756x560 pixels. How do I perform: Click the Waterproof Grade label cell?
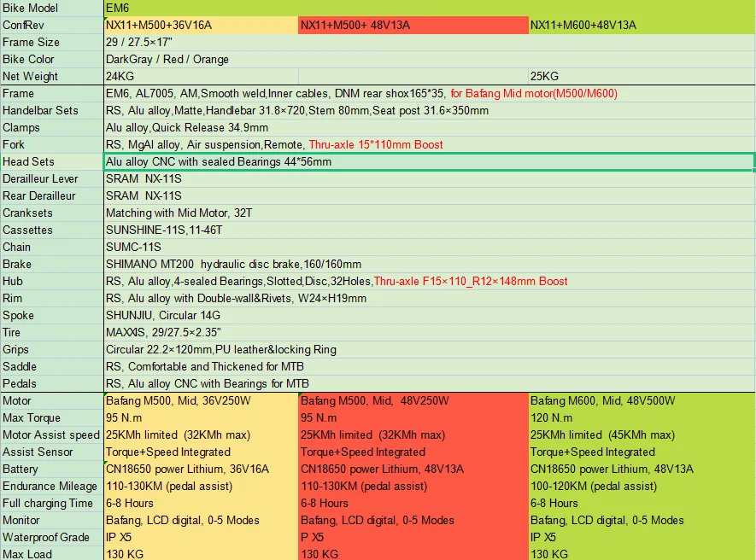(51, 537)
